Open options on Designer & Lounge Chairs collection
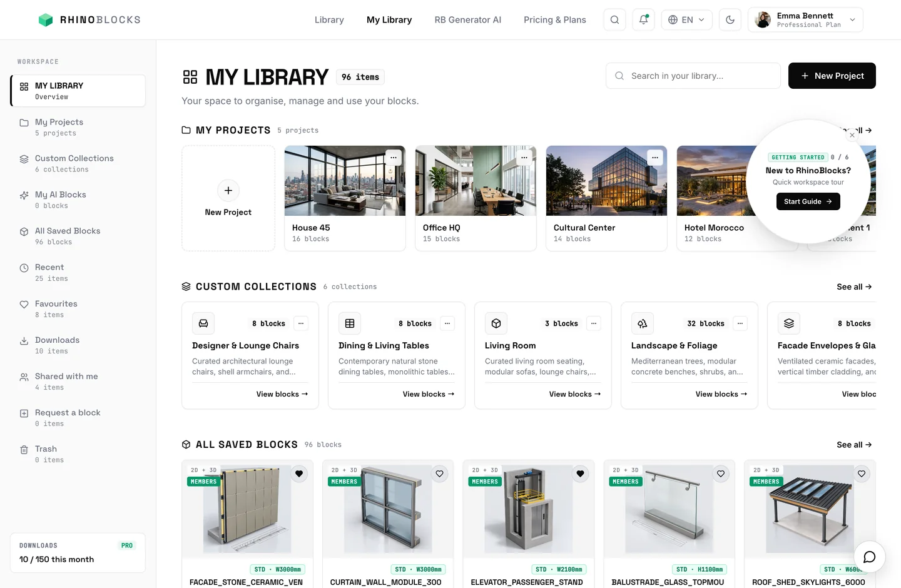901x588 pixels. tap(301, 323)
